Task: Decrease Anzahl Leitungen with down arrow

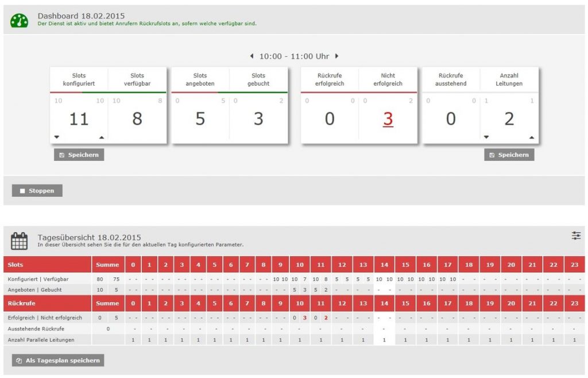Action: pos(487,137)
